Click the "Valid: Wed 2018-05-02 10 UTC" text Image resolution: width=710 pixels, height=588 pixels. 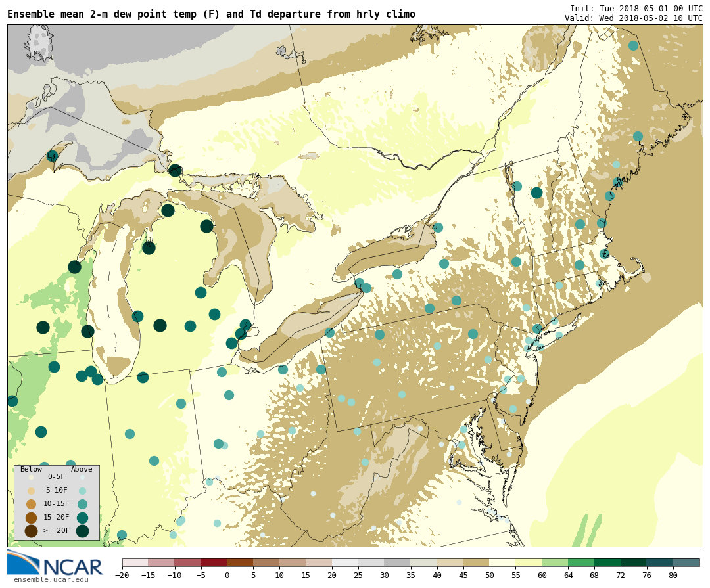(x=633, y=18)
